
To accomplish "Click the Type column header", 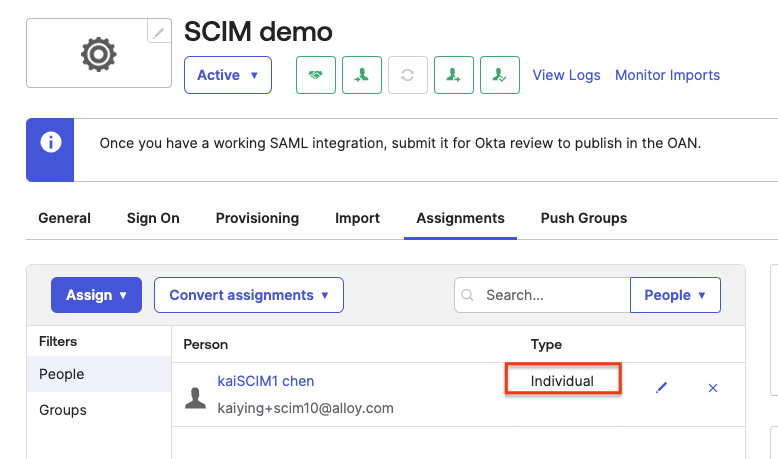I will pos(546,344).
